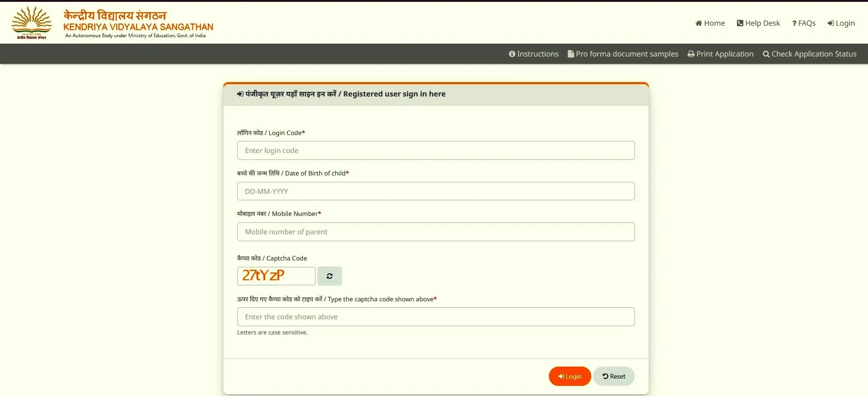Click the Date of Birth DD-MM-YYYY field
The height and width of the screenshot is (396, 868).
point(435,191)
